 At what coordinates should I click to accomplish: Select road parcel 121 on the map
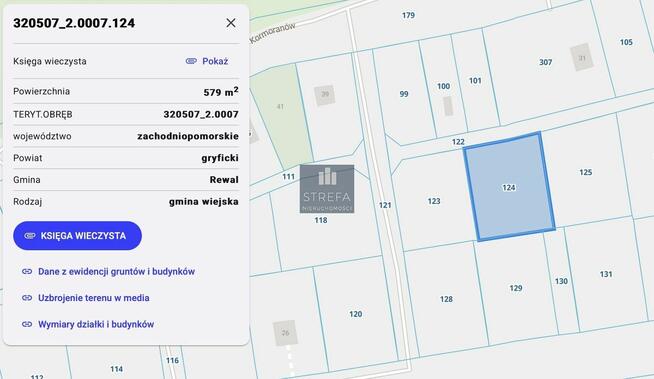[x=385, y=205]
